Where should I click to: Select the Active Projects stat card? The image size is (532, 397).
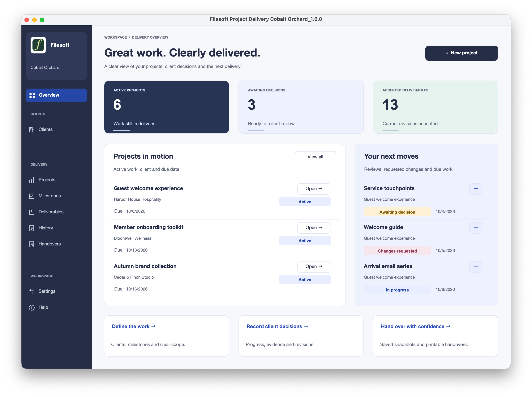tap(166, 107)
